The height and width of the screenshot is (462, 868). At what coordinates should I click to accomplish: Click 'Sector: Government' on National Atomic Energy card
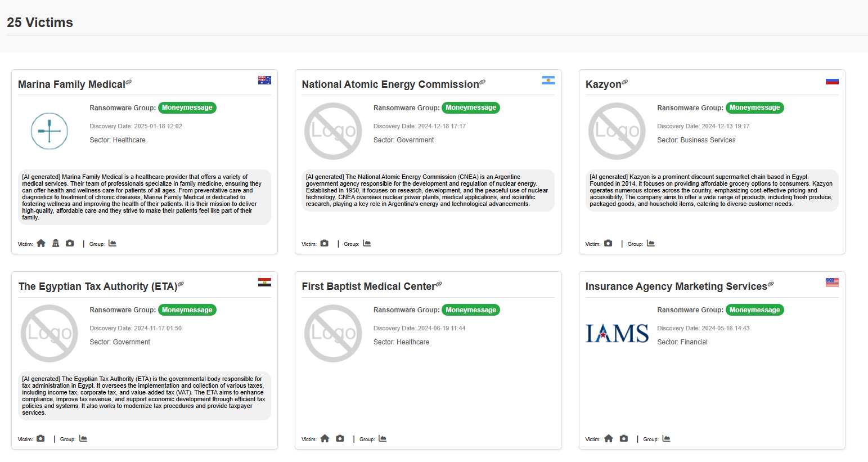pos(404,140)
